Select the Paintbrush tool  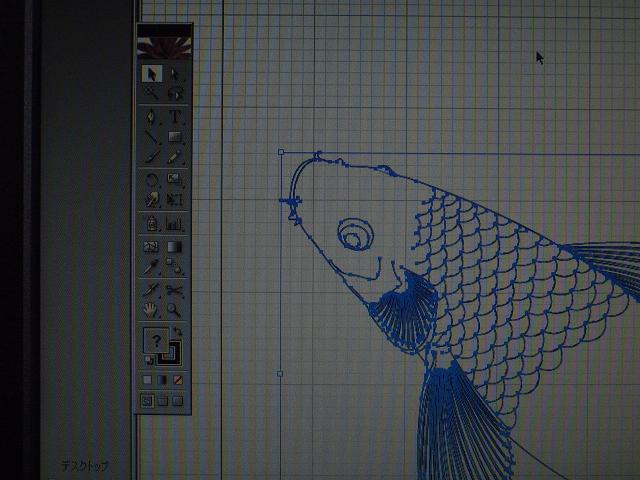pyautogui.click(x=152, y=156)
